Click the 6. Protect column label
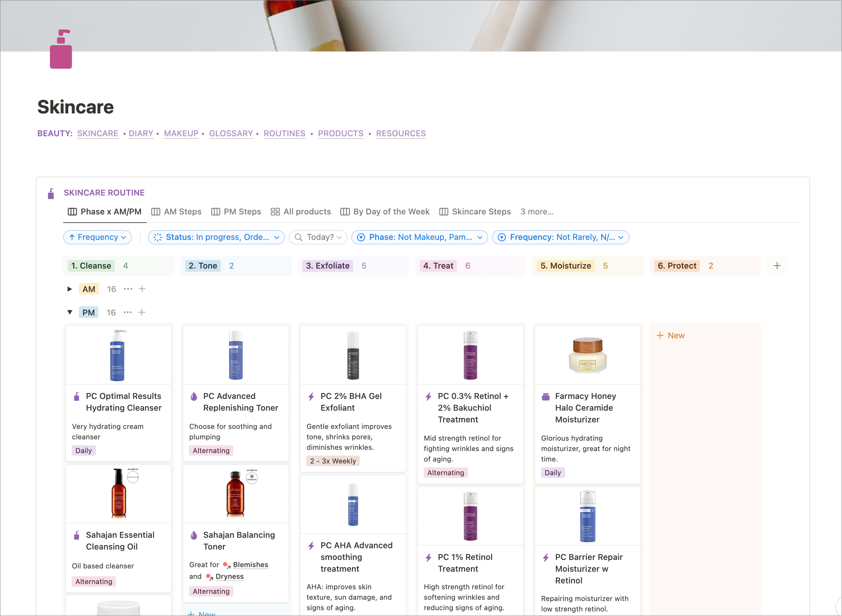Image resolution: width=842 pixels, height=616 pixels. pyautogui.click(x=677, y=266)
